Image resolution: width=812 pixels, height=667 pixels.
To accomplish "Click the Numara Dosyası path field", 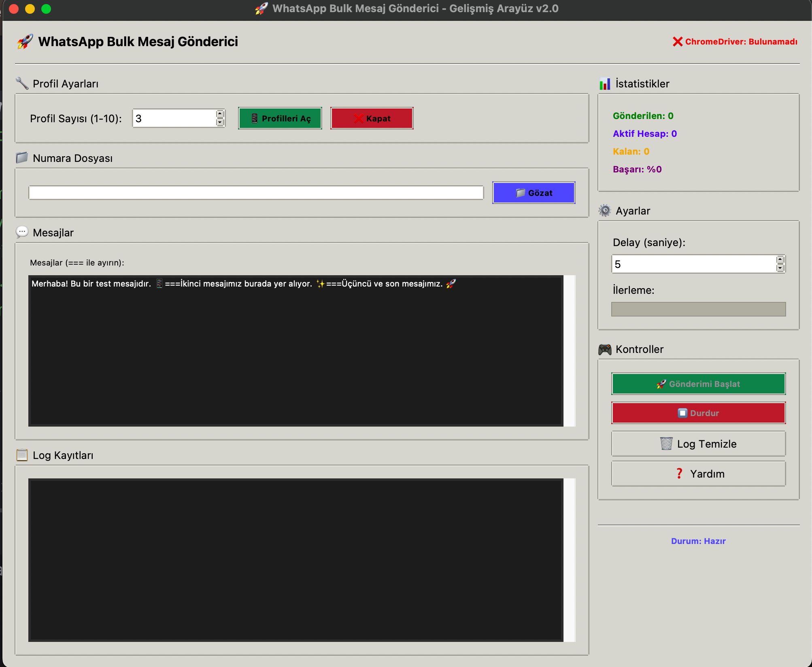I will pos(256,193).
